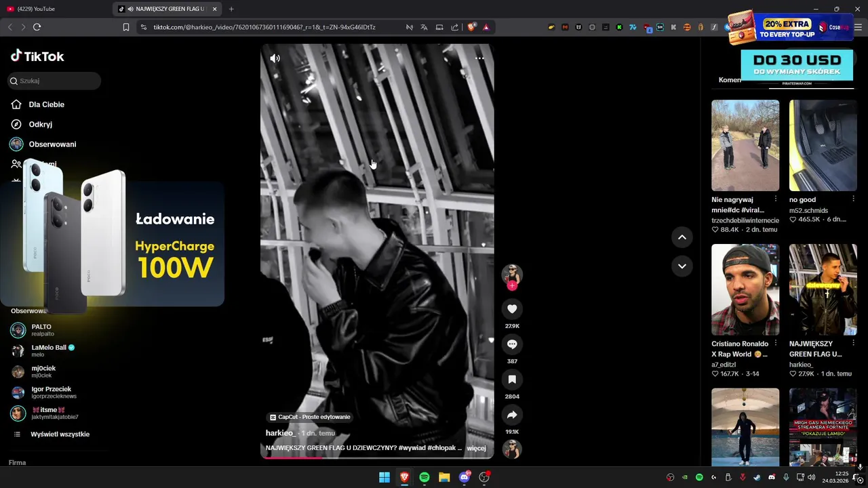Open the video's three-dot options menu
The height and width of the screenshot is (488, 868).
pyautogui.click(x=479, y=58)
